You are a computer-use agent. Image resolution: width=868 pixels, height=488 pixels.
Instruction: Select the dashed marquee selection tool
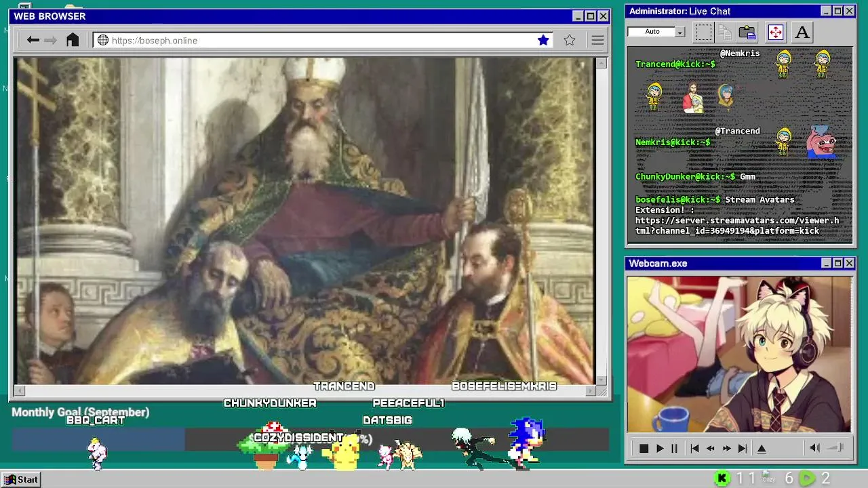click(x=704, y=32)
